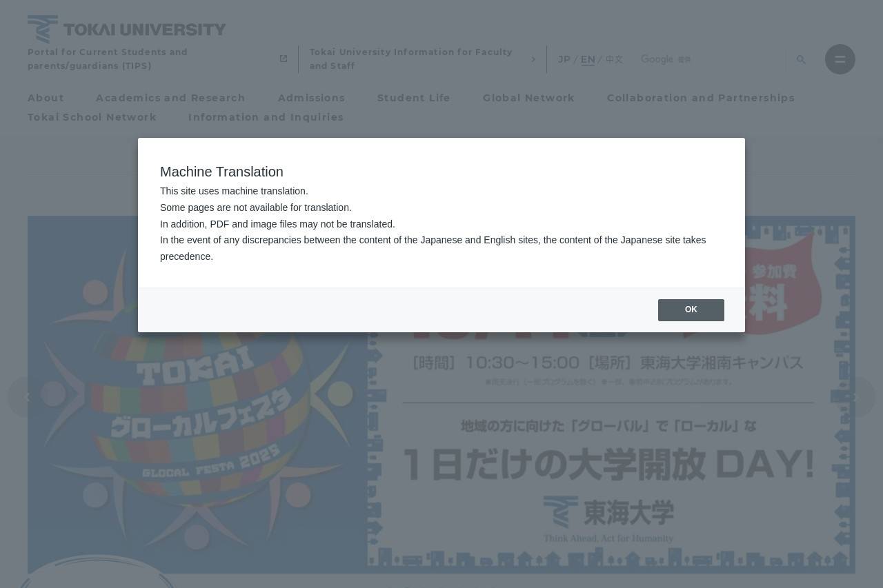Screen dimensions: 883x588
Task: Select the EN language option
Action: point(588,59)
